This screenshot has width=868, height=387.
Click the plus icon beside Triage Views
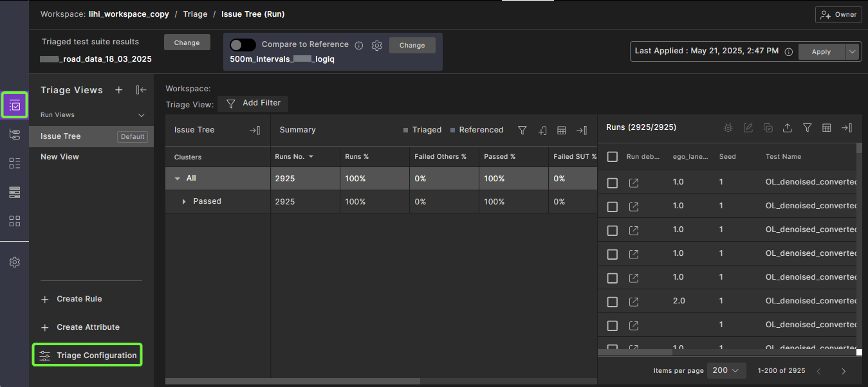pos(119,90)
